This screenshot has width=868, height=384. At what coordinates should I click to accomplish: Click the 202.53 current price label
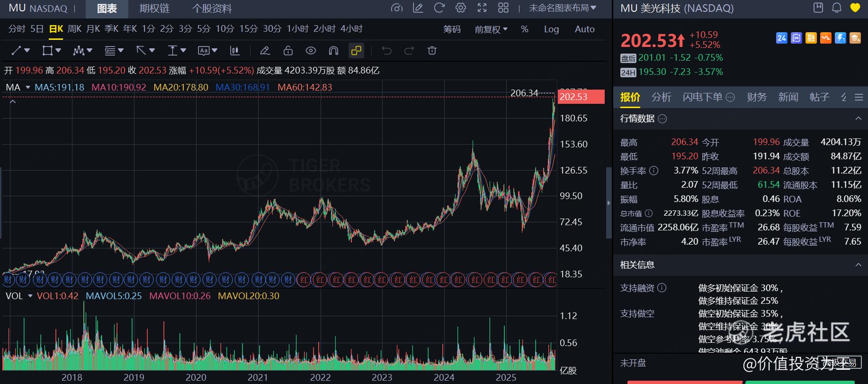click(581, 97)
